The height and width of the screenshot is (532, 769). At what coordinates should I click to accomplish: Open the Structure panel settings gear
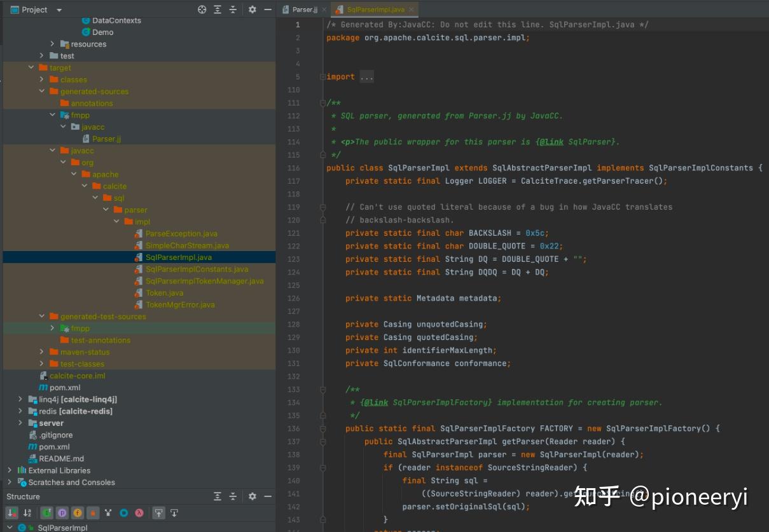252,496
